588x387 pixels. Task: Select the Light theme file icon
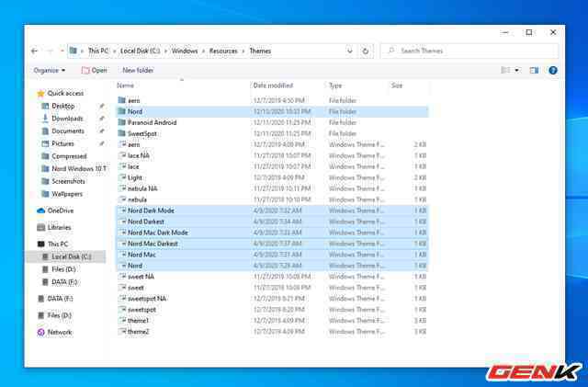122,177
